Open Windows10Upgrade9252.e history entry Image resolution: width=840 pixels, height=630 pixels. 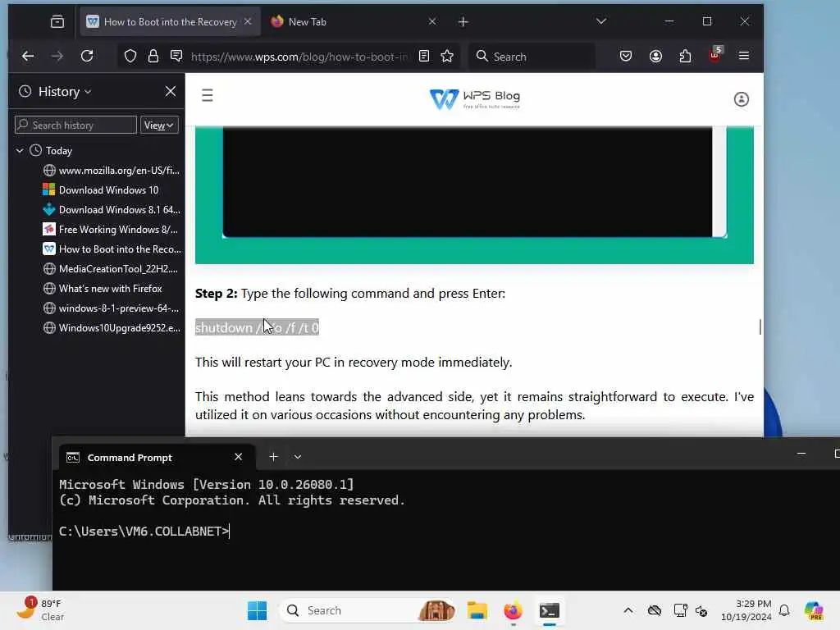112,328
